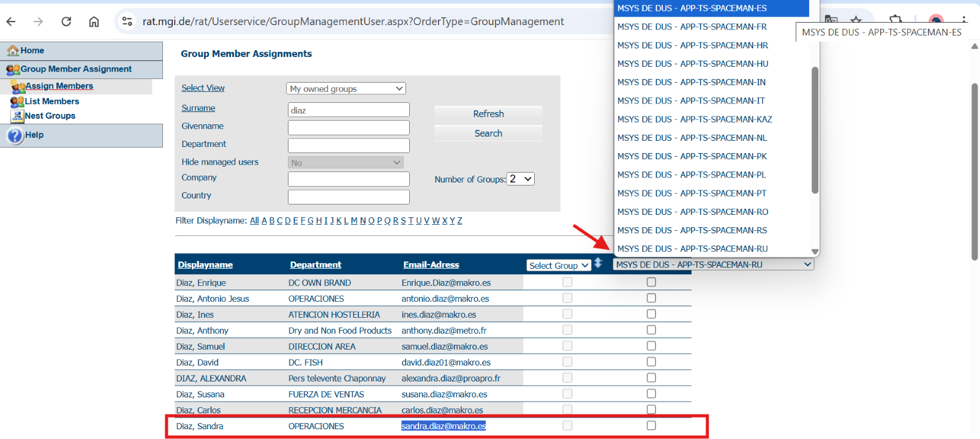Click the Group Member Assignment people icon
This screenshot has width=980, height=439.
coord(13,70)
